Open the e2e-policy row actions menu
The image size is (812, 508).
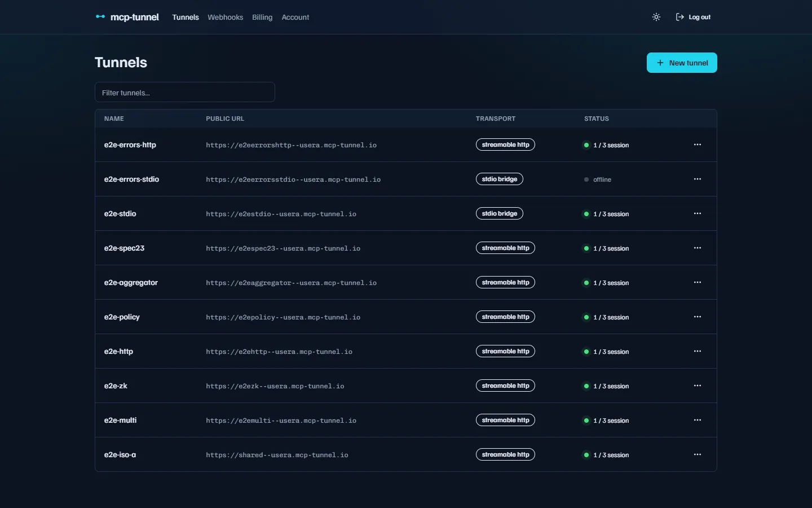pos(698,317)
